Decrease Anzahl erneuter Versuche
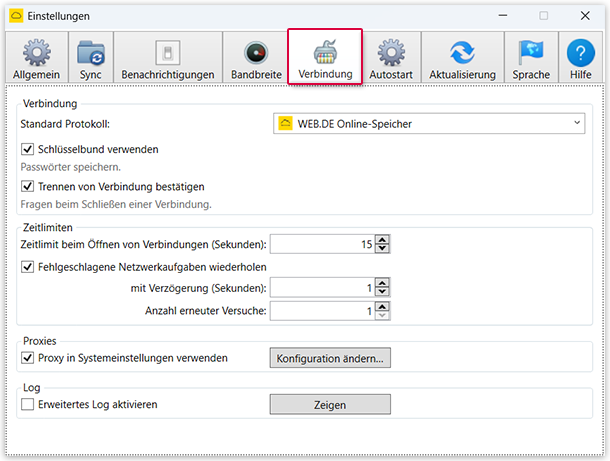Screen dimensions: 610x461 tap(382, 316)
